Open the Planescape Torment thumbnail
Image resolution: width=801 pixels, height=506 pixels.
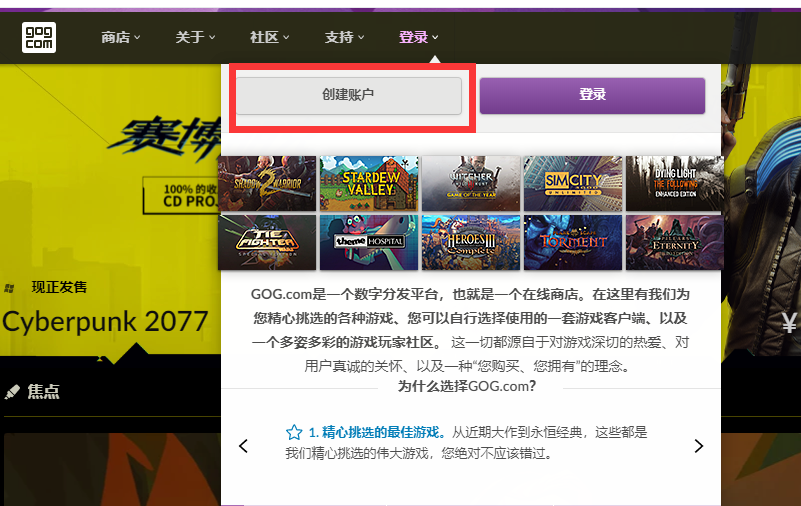(573, 242)
